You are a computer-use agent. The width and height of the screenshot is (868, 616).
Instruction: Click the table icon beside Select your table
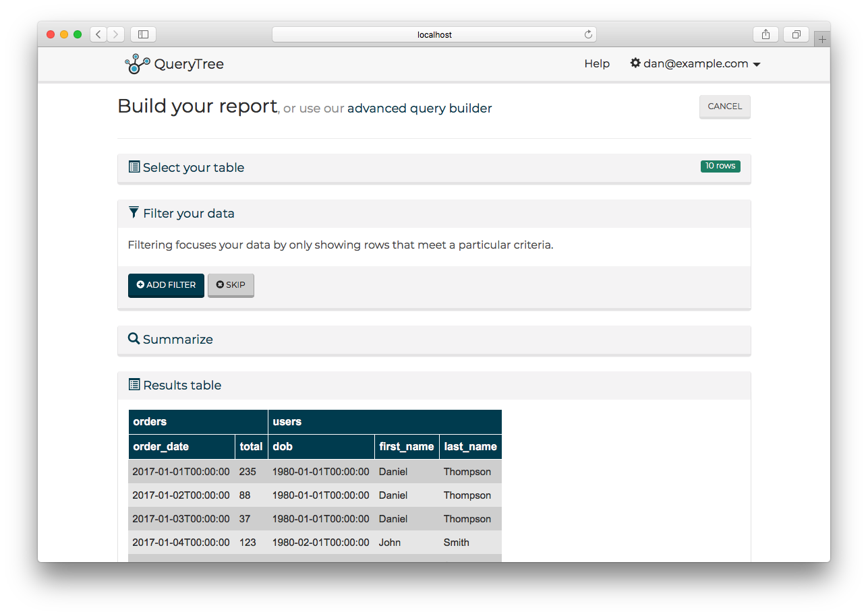click(x=133, y=166)
